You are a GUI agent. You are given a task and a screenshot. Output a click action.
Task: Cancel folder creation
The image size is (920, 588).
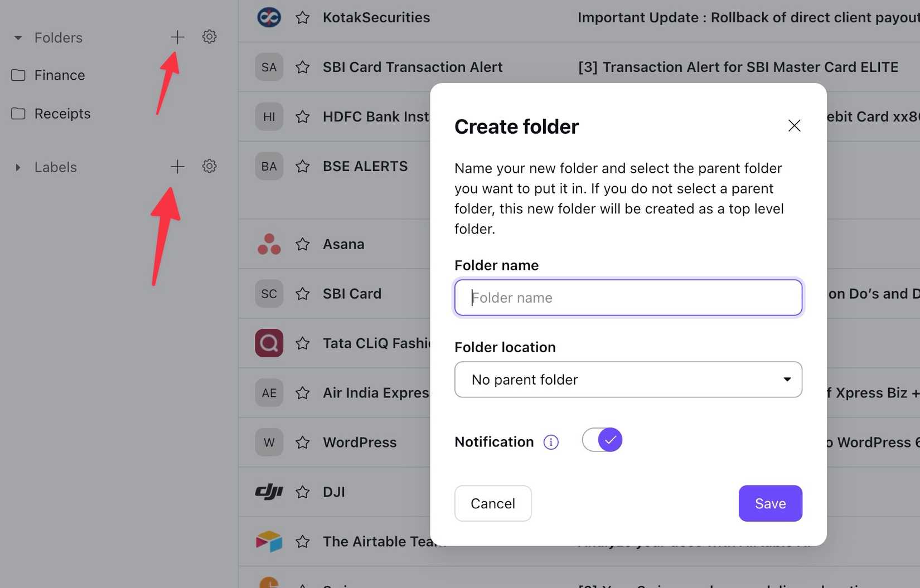(x=492, y=503)
